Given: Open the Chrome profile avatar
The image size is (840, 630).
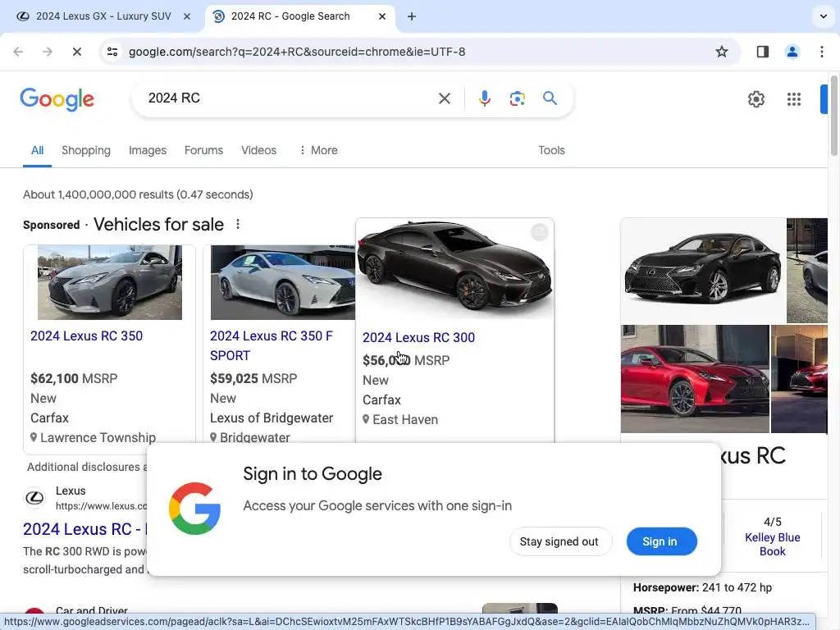Looking at the screenshot, I should (x=792, y=52).
